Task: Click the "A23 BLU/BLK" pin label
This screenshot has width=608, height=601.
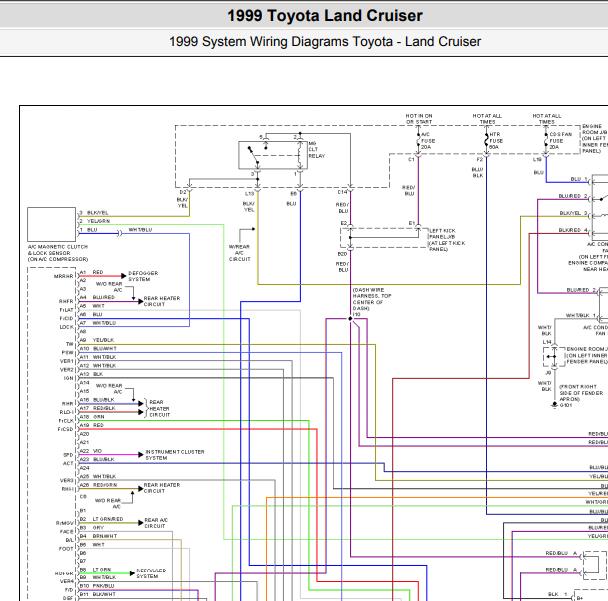Action: (97, 459)
